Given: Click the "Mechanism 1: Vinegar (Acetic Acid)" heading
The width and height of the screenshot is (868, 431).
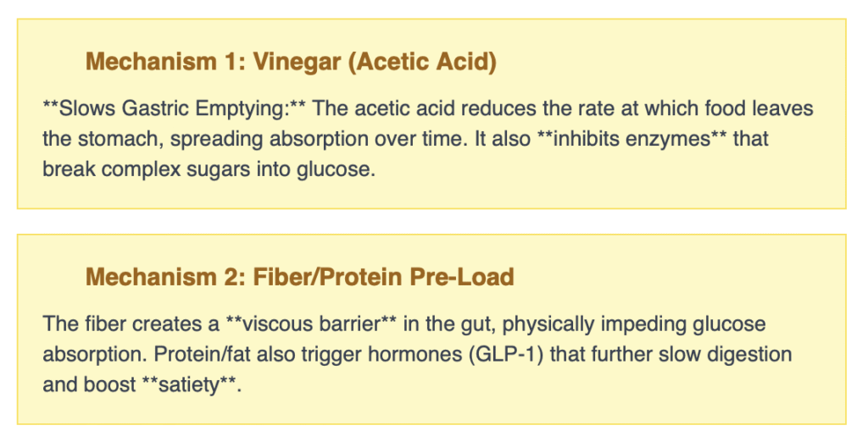Looking at the screenshot, I should 290,62.
